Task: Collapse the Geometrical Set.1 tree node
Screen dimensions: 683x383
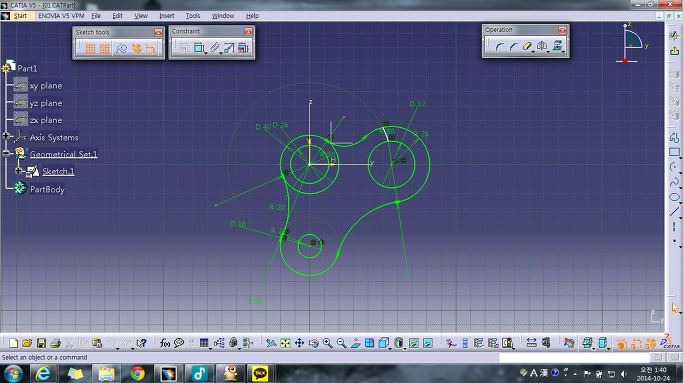Action: [x=6, y=153]
